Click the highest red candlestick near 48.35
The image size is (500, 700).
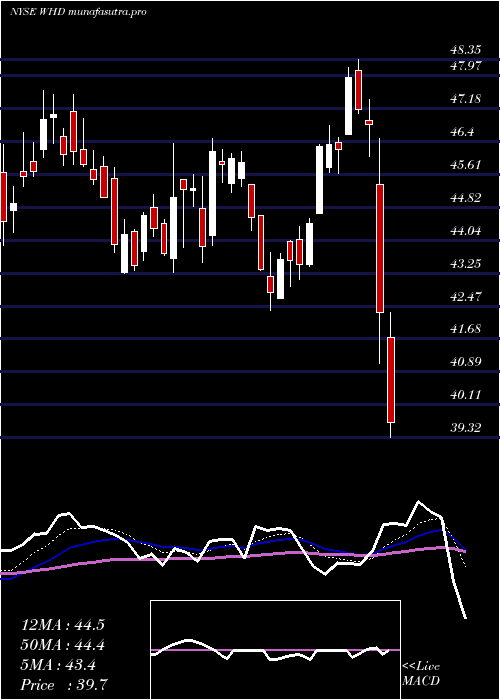358,90
